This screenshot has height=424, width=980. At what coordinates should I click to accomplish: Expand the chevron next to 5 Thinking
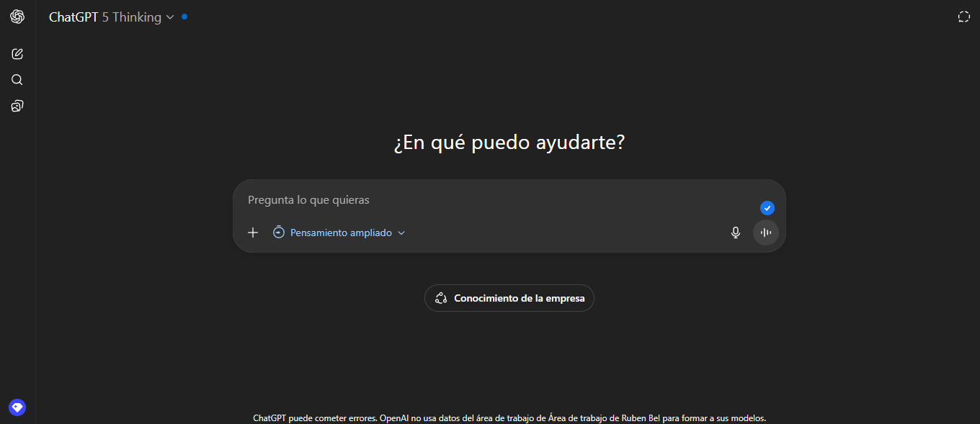(x=170, y=17)
